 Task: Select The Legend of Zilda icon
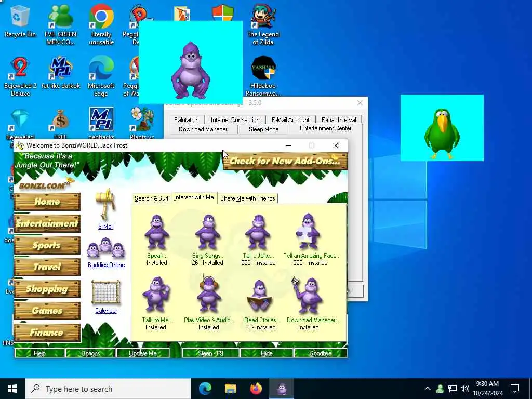pos(263,25)
